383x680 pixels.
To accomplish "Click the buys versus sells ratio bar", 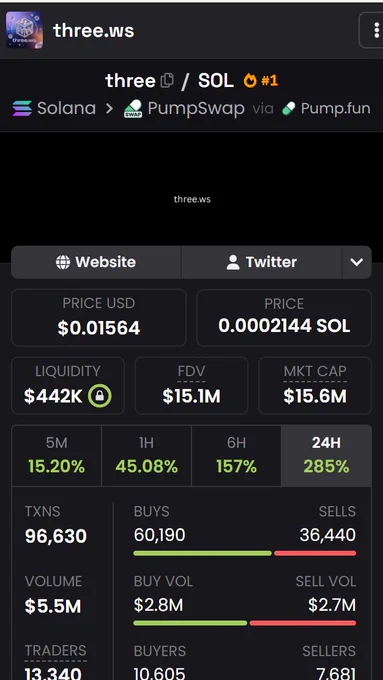I will pos(245,553).
